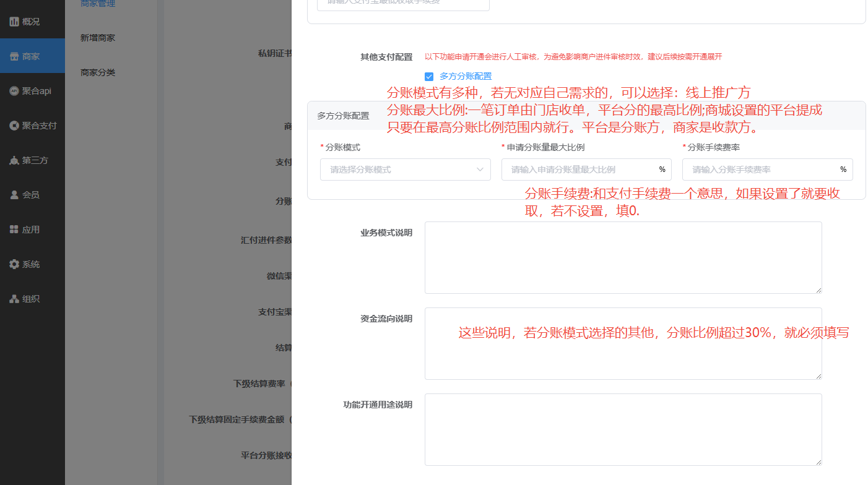Click the 聚合支付 payment icon

14,126
